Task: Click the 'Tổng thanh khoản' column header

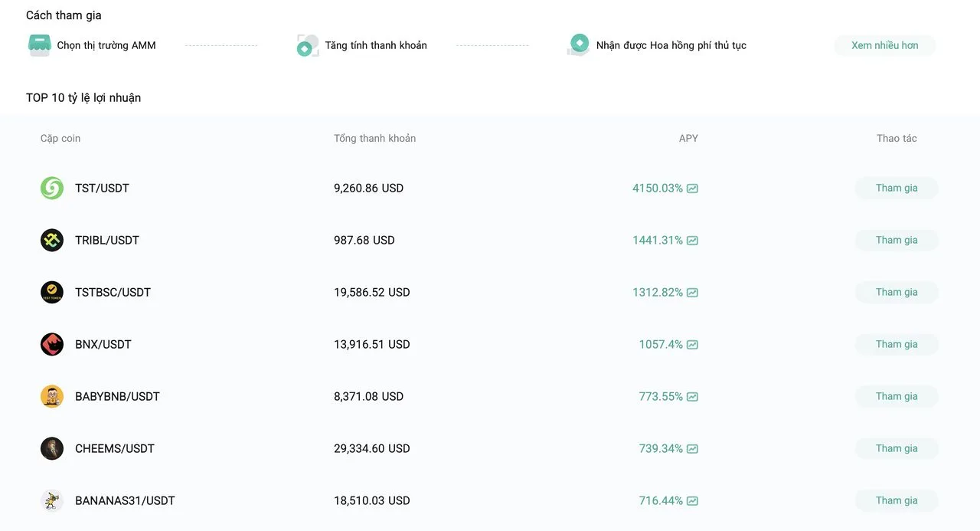Action: [374, 139]
